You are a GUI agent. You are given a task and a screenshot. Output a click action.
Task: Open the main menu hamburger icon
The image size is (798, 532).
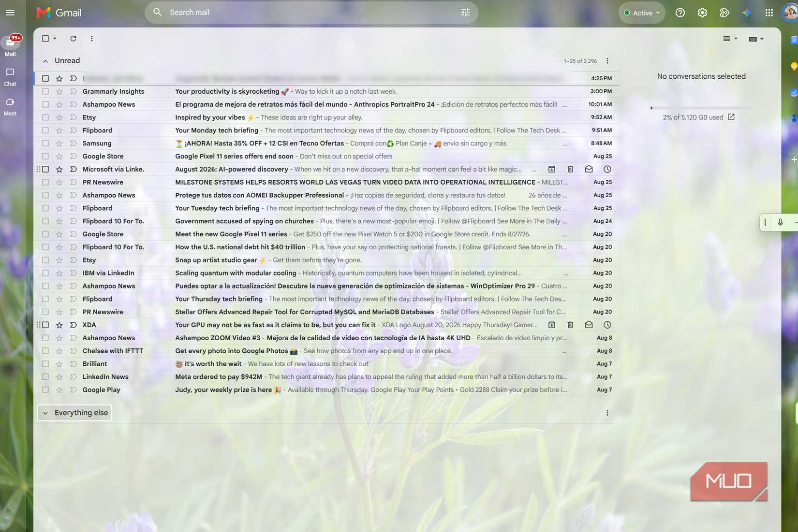(x=10, y=13)
